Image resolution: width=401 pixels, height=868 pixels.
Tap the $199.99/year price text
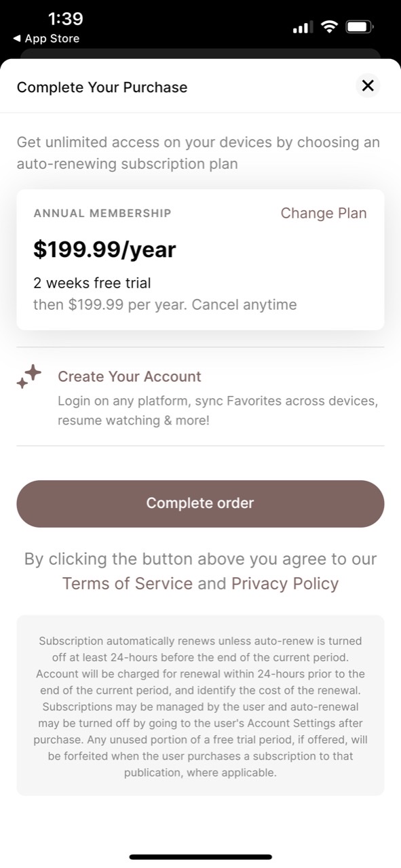point(104,250)
